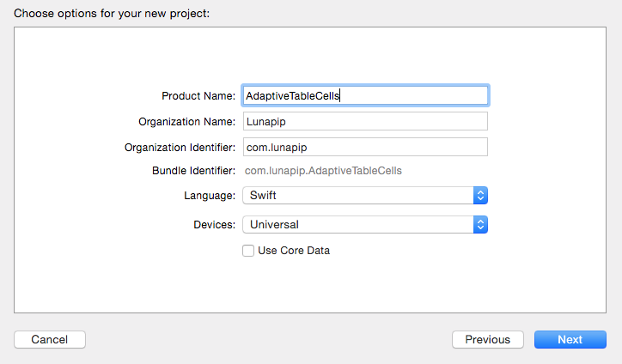This screenshot has width=622, height=364.
Task: Open the Devices dropdown showing Universal
Action: point(365,225)
